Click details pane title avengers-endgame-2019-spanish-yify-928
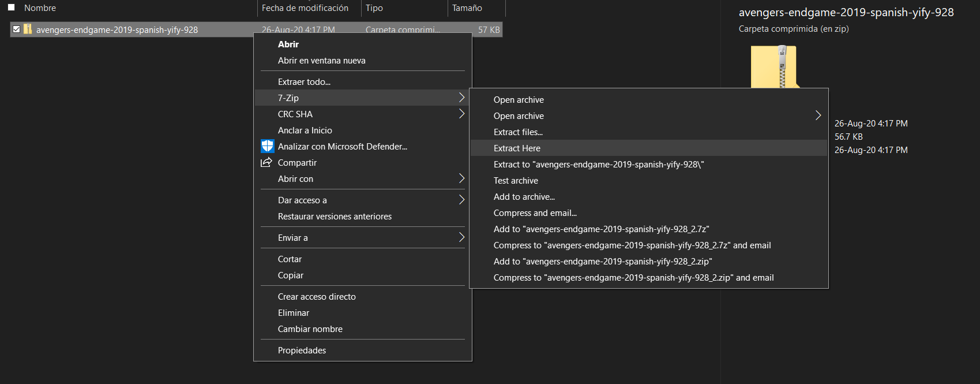 point(846,12)
